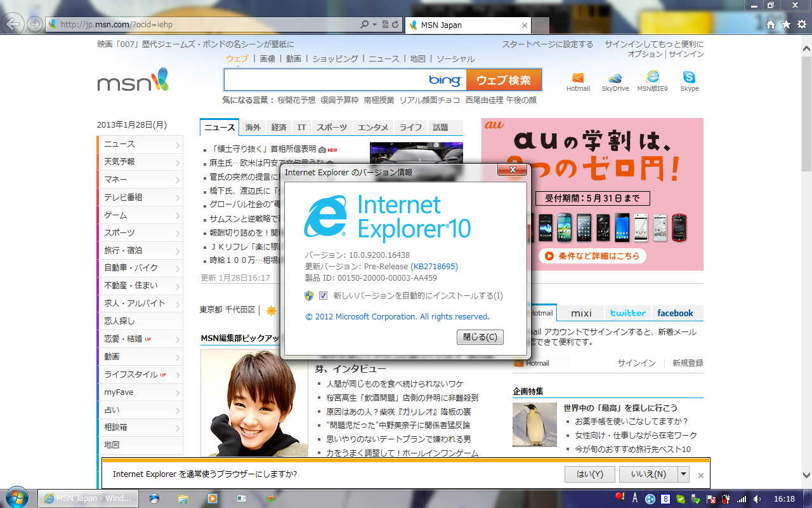Refresh the page with the reload icon
The height and width of the screenshot is (508, 812).
point(395,25)
